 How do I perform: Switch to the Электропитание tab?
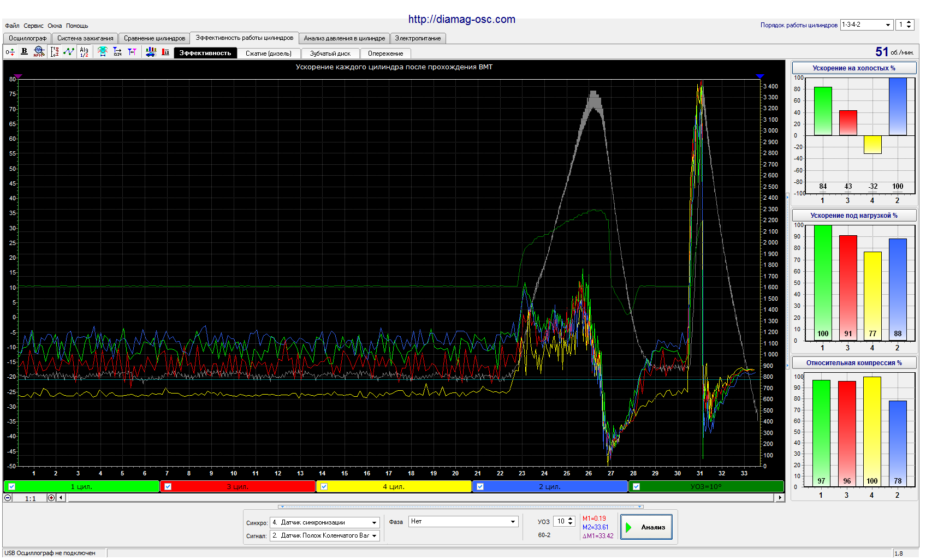click(x=418, y=38)
